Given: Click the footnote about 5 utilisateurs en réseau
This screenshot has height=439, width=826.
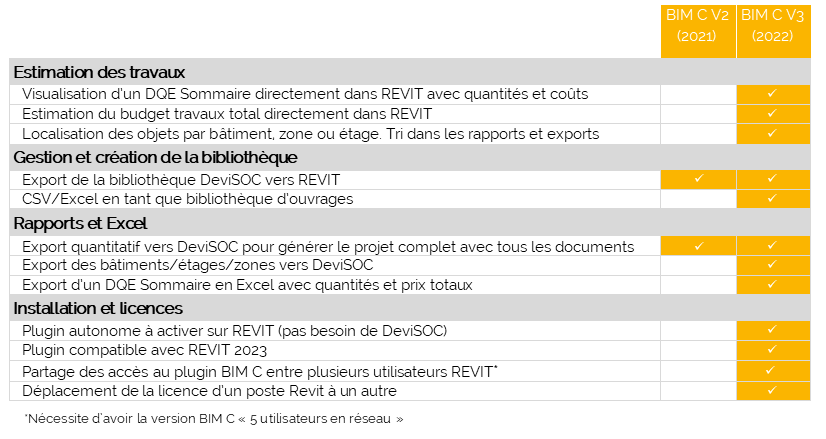Looking at the screenshot, I should point(213,418).
